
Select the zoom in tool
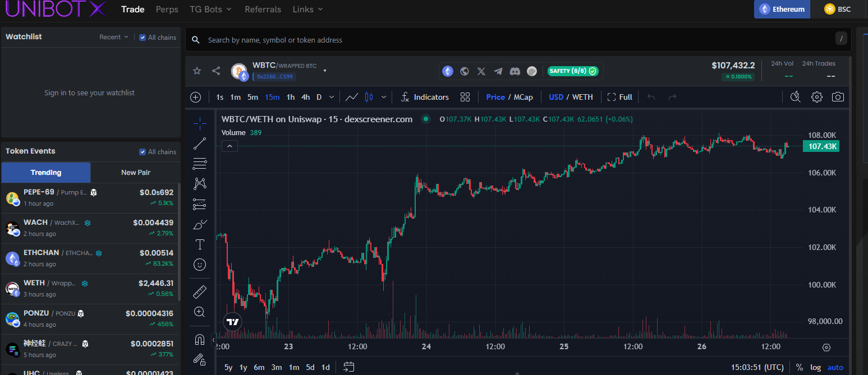click(200, 312)
